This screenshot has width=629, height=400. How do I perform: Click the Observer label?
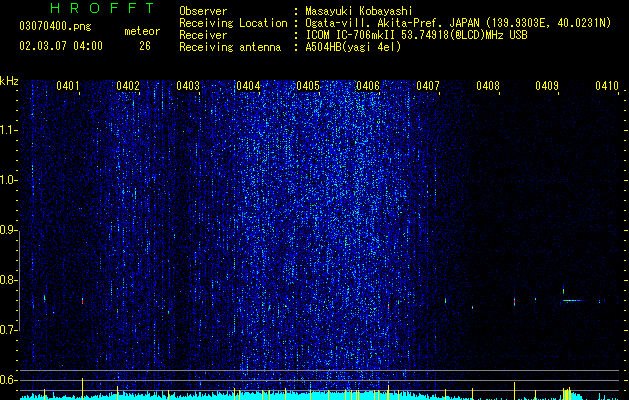pyautogui.click(x=203, y=11)
